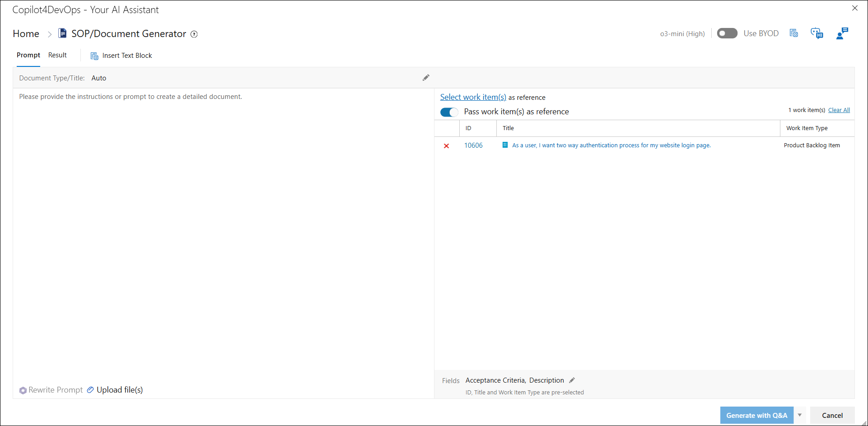The image size is (868, 426).
Task: Click the pencil icon to edit Document Type/Title
Action: tap(426, 78)
